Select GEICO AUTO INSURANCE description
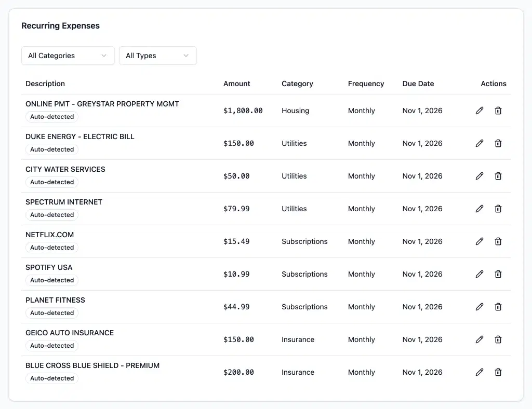 pos(70,333)
